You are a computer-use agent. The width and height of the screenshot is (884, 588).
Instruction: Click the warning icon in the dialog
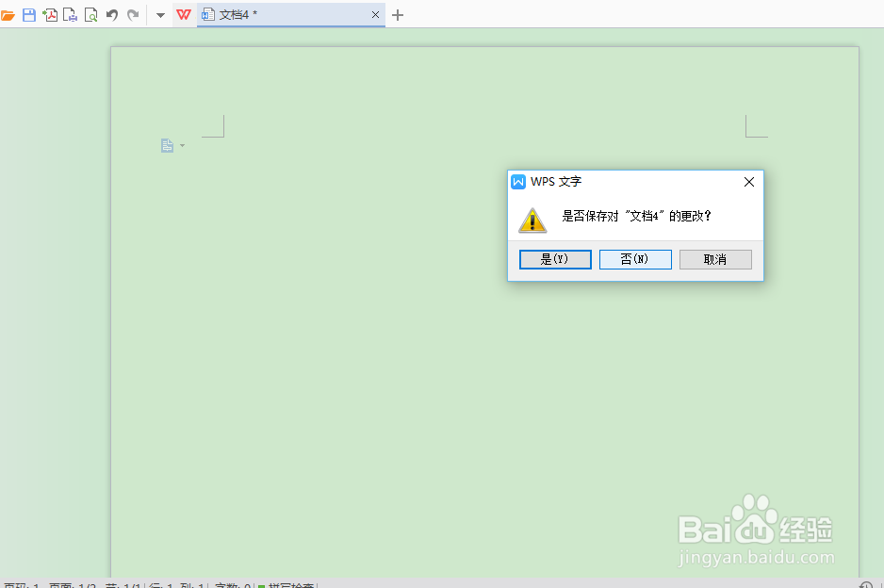click(532, 220)
